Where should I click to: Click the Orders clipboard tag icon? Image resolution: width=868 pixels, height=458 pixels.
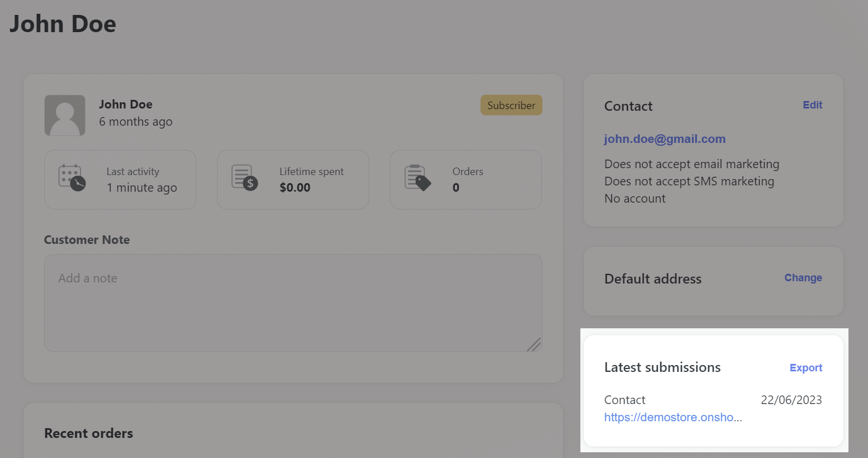click(x=418, y=178)
